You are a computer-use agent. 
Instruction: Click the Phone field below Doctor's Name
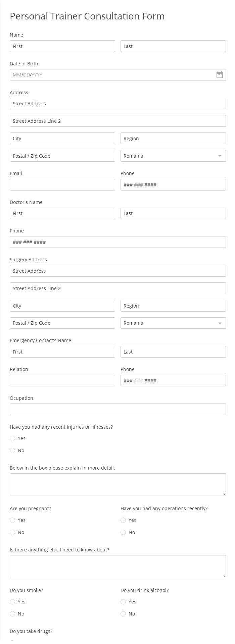(117, 242)
